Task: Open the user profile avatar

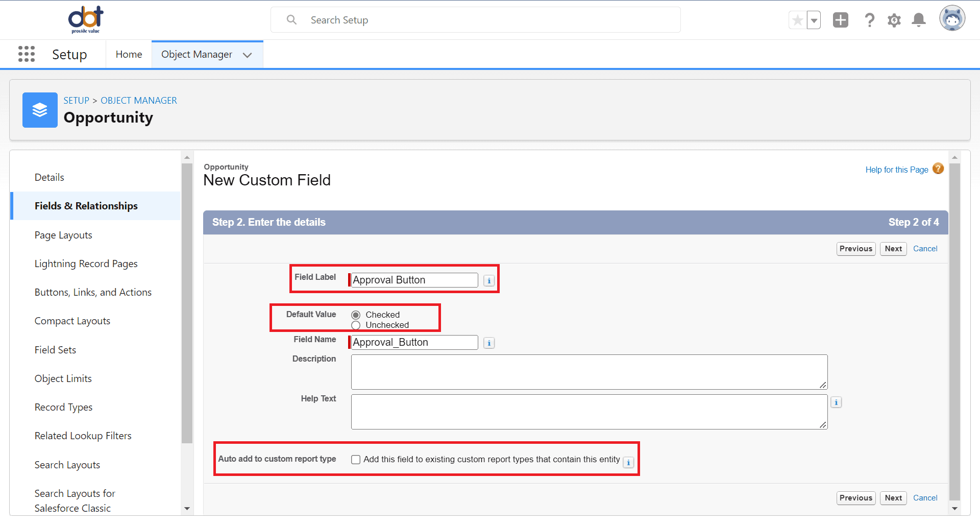Action: pos(952,19)
